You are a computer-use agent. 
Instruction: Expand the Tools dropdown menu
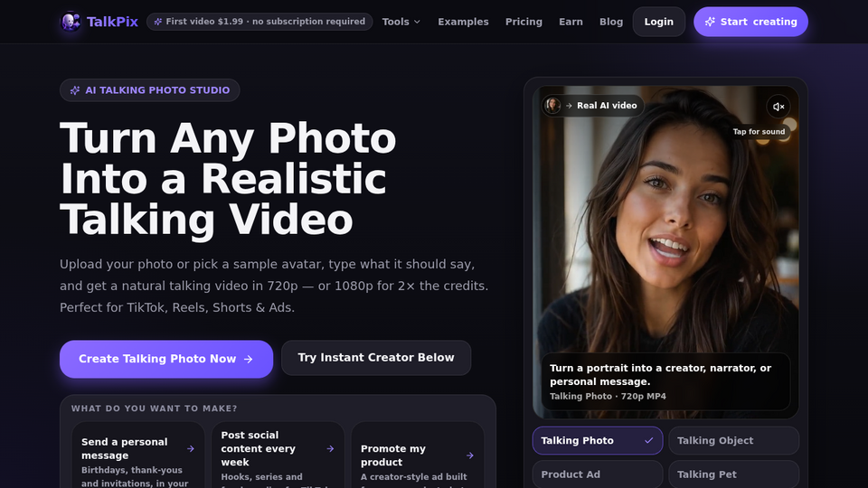[x=401, y=22]
